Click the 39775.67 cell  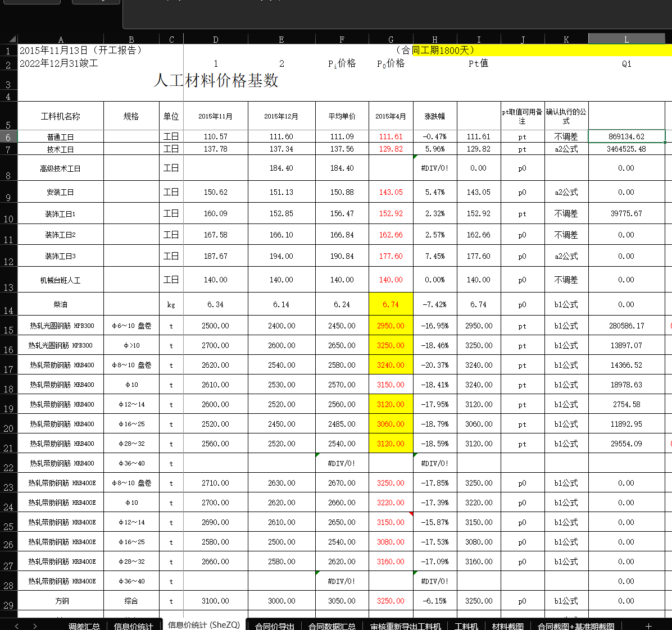[x=626, y=213]
